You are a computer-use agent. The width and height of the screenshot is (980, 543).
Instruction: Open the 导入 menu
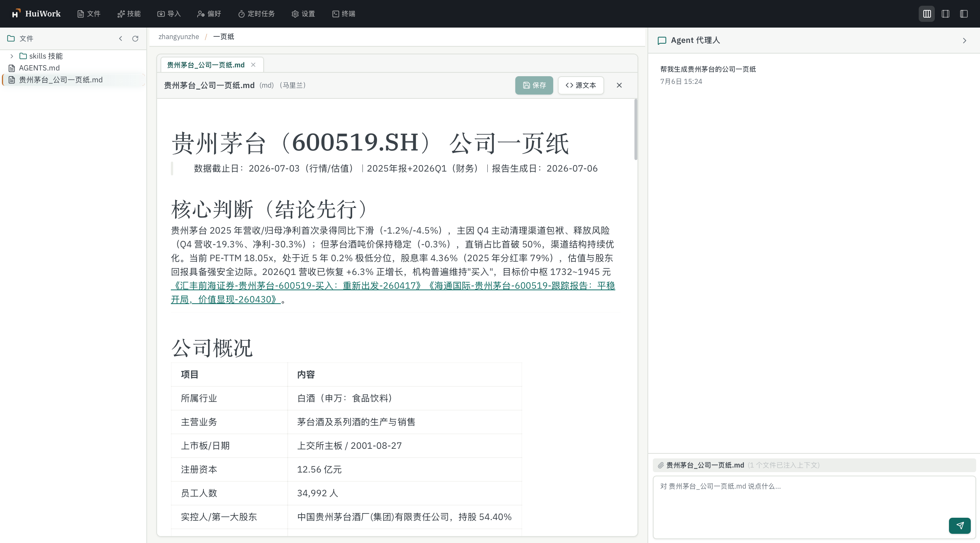[169, 14]
